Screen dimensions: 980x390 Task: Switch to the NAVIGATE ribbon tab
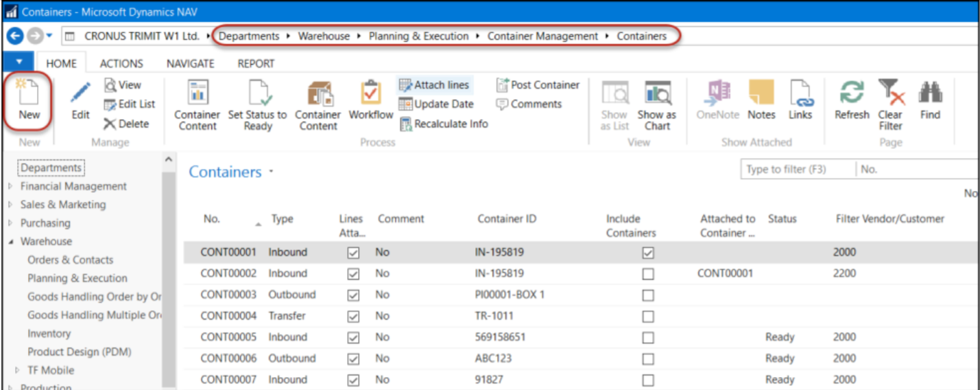click(x=191, y=63)
